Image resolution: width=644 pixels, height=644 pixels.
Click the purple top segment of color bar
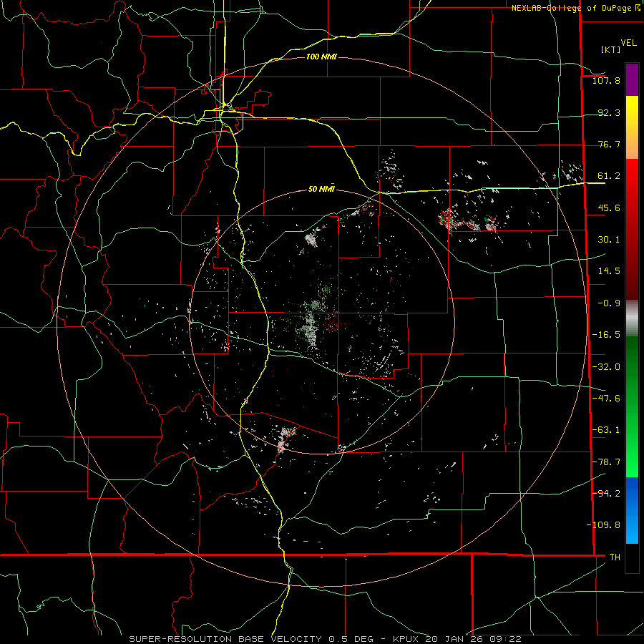click(632, 79)
